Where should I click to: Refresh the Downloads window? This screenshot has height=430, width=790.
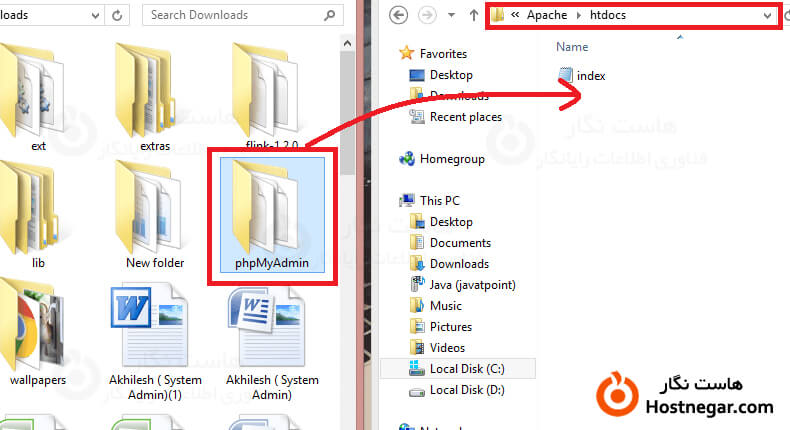119,15
